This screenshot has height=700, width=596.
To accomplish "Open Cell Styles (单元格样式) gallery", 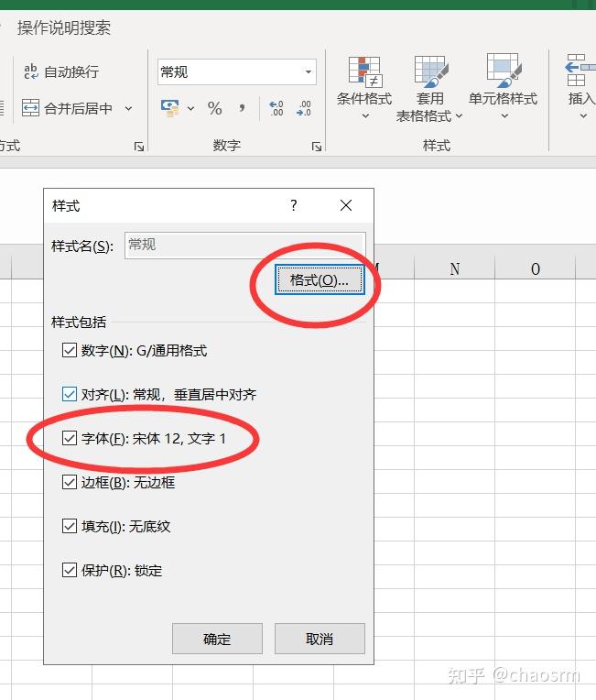I will (504, 87).
